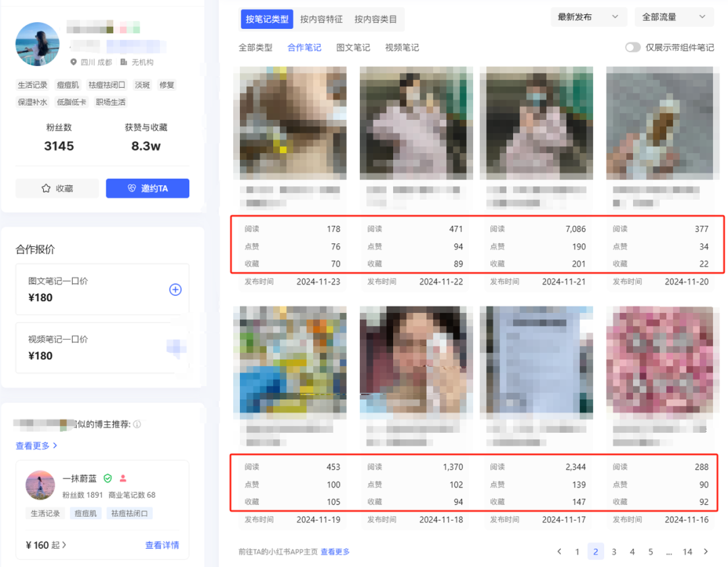The width and height of the screenshot is (728, 567).
Task: Click the green verified badge beside 一抹蔚蓝
Action: click(x=107, y=478)
